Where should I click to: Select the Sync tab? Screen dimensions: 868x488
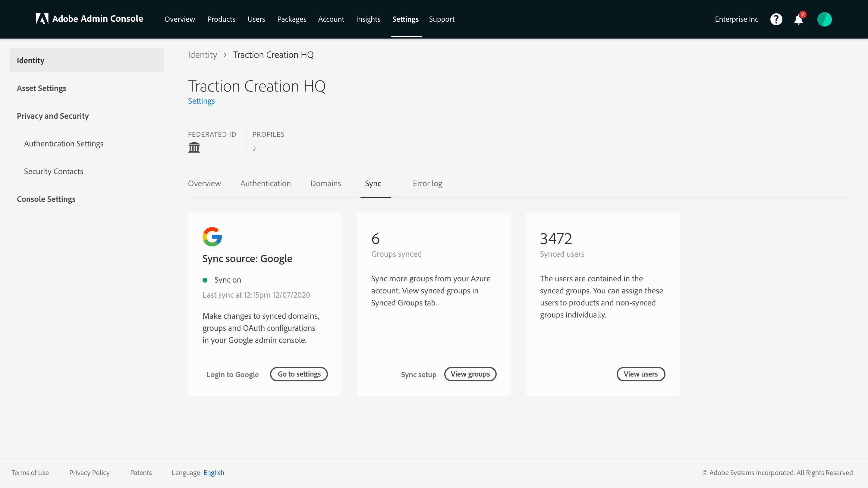[373, 183]
